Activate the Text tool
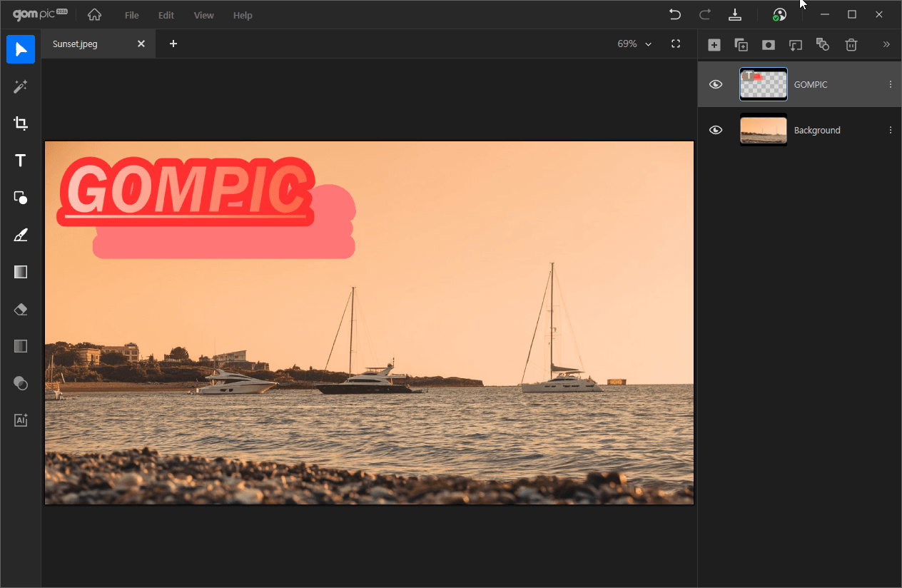Screen dimensions: 902x588 click(21, 161)
